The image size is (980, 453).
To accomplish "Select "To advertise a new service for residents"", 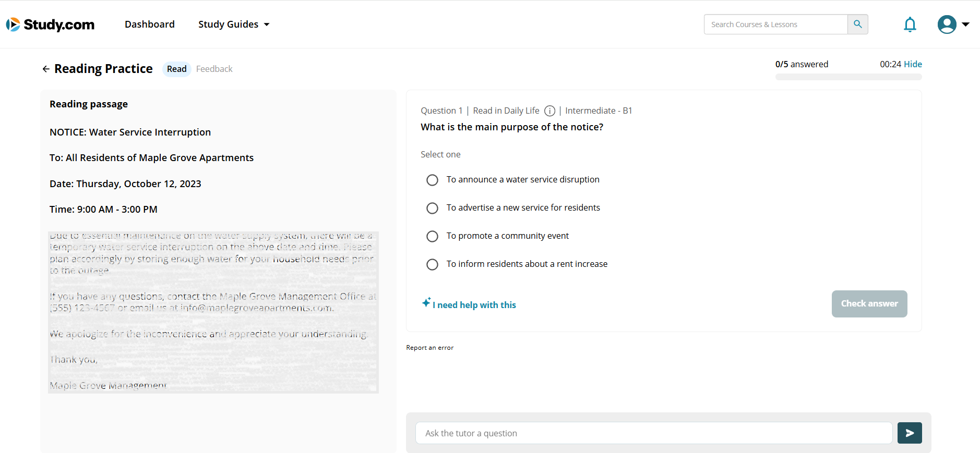I will point(432,208).
